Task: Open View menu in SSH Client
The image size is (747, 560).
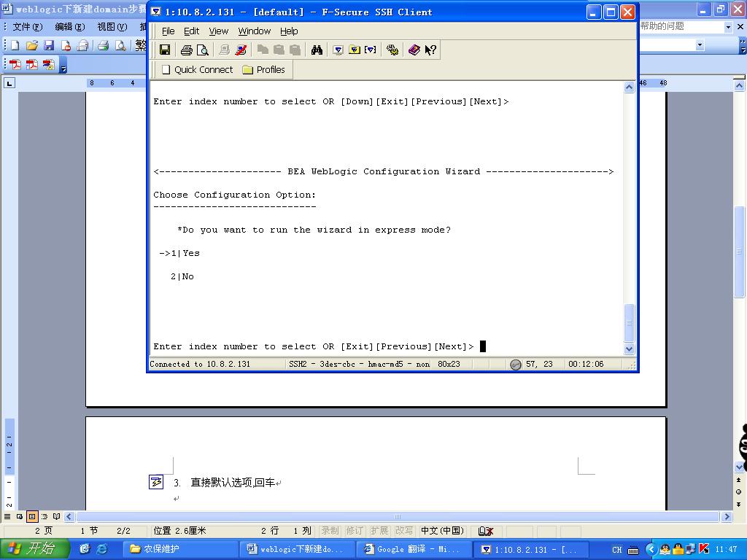Action: pos(218,31)
